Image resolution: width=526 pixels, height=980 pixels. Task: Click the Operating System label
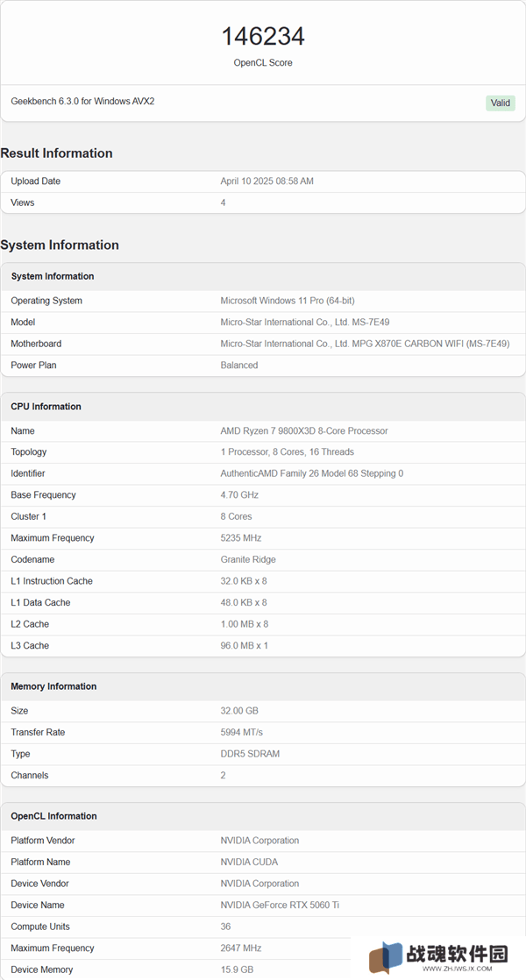(46, 301)
